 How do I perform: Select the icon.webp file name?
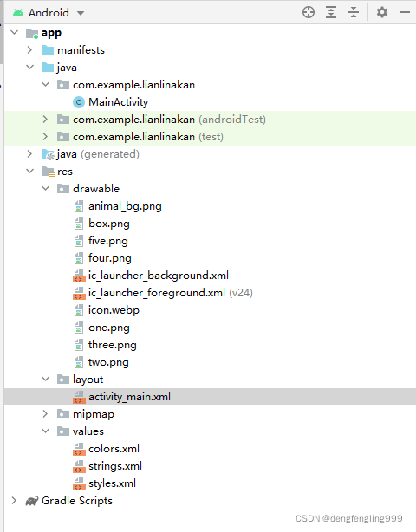pyautogui.click(x=114, y=310)
